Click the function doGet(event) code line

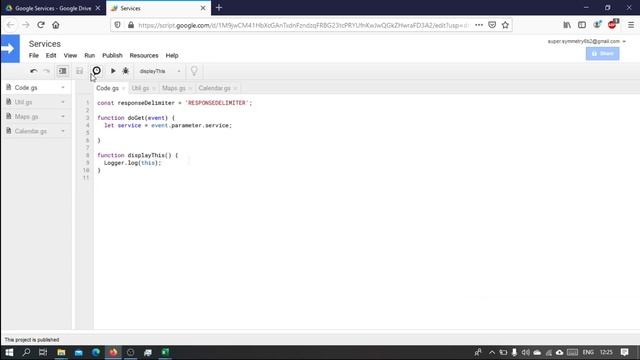click(136, 118)
